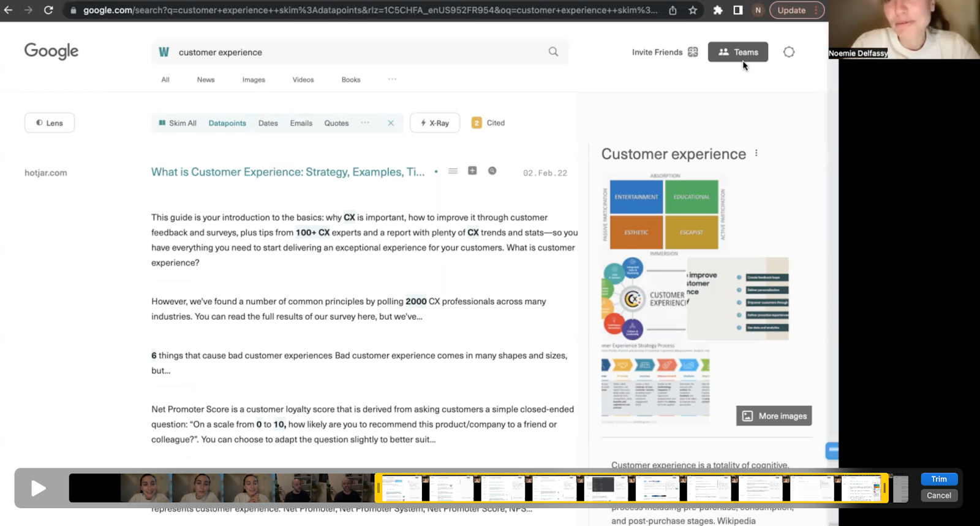This screenshot has height=526, width=980.
Task: Click the W icon in search box
Action: [x=164, y=52]
